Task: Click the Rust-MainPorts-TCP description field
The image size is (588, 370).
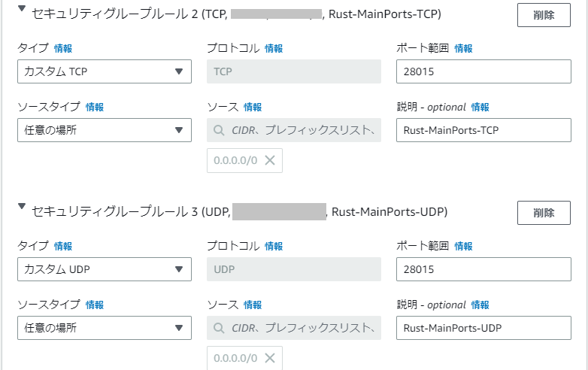Action: click(483, 130)
